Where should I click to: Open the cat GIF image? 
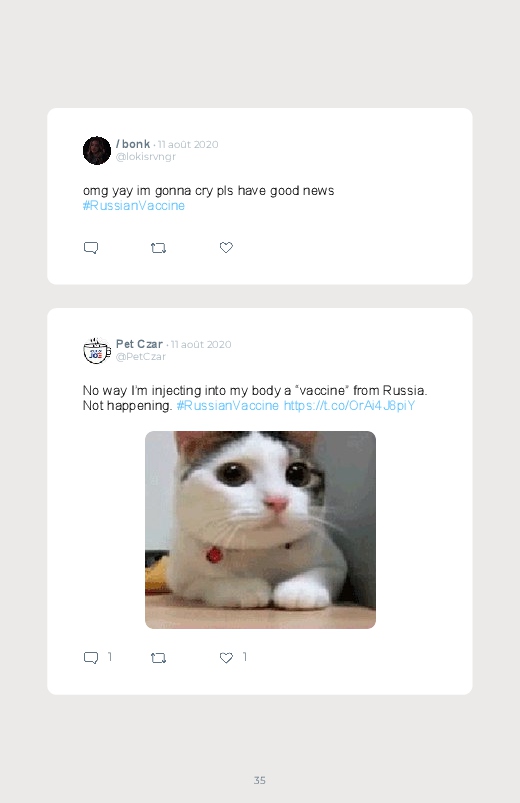pos(260,530)
